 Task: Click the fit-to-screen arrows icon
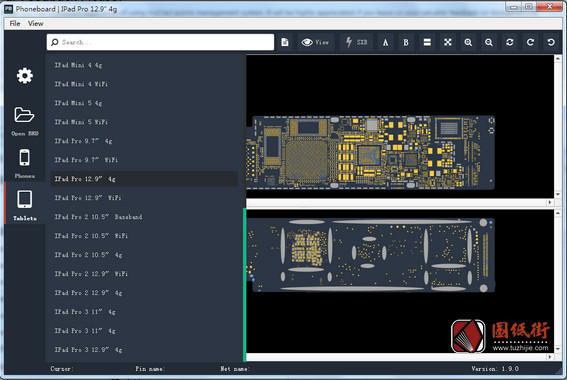click(448, 42)
